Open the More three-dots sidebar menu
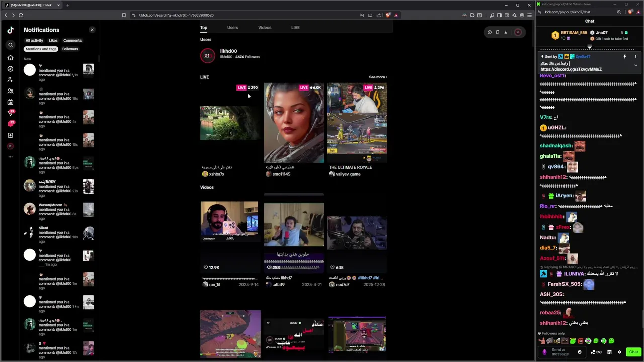 click(10, 157)
